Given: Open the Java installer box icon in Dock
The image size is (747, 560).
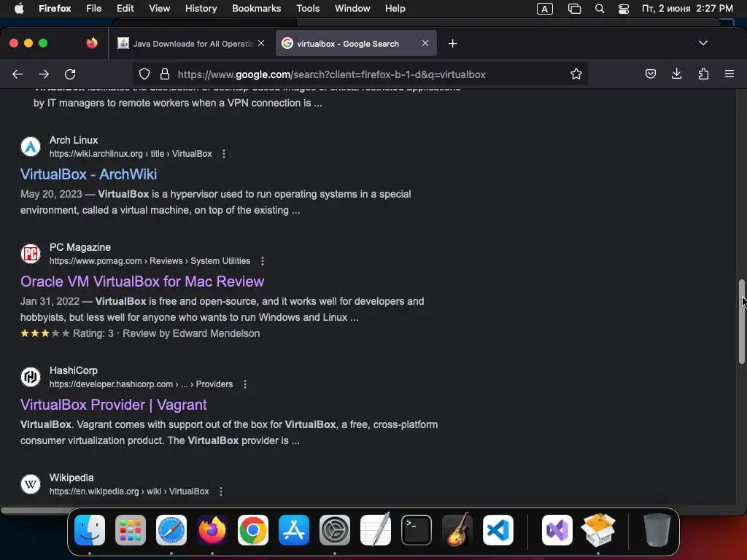Looking at the screenshot, I should point(598,529).
